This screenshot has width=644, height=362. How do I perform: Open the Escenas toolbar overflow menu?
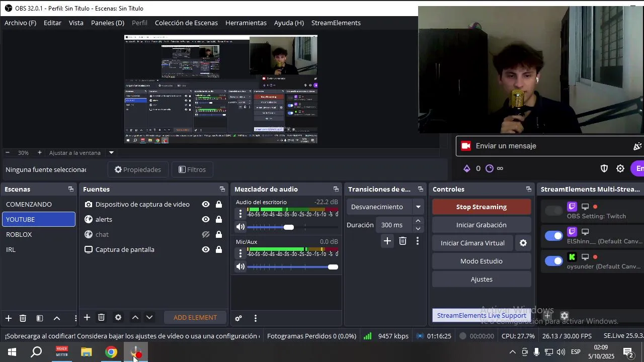[76, 318]
